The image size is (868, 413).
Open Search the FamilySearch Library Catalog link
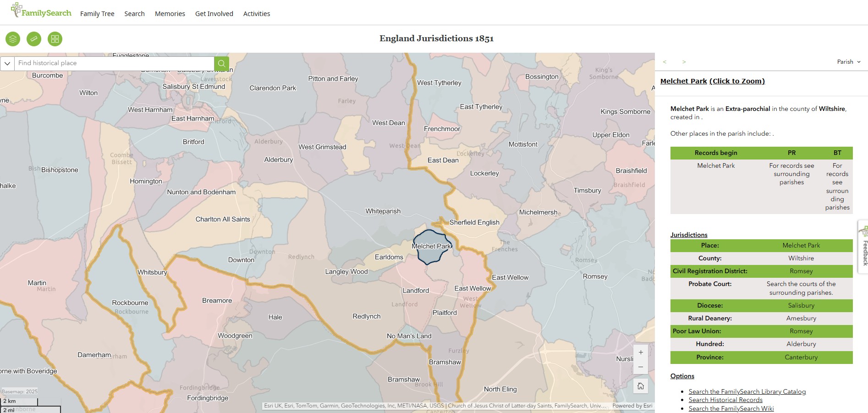coord(747,391)
